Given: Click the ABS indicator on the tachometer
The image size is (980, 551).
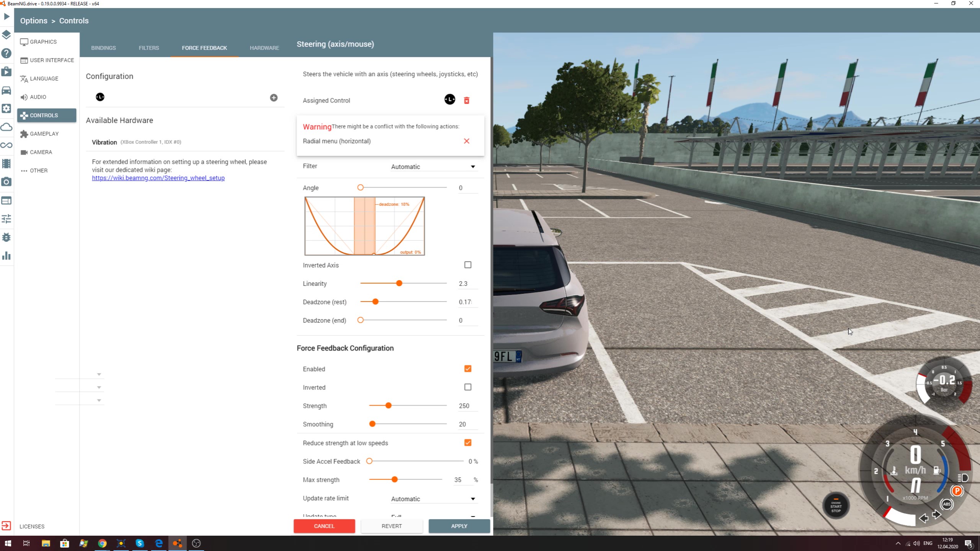Looking at the screenshot, I should [947, 504].
